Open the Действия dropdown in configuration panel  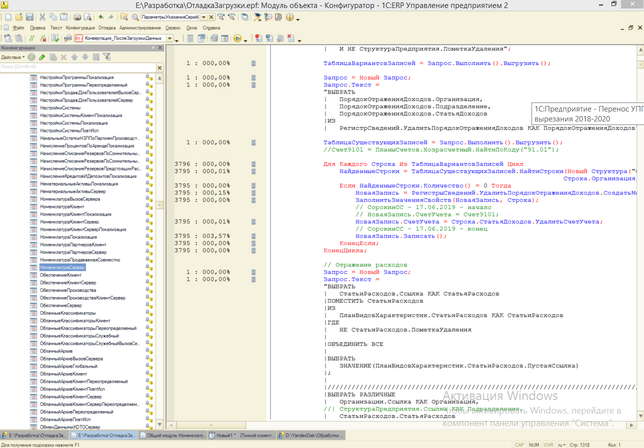click(14, 57)
